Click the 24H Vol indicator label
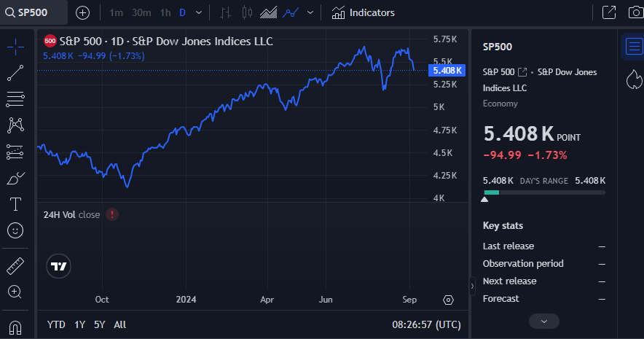This screenshot has width=644, height=339. click(72, 215)
